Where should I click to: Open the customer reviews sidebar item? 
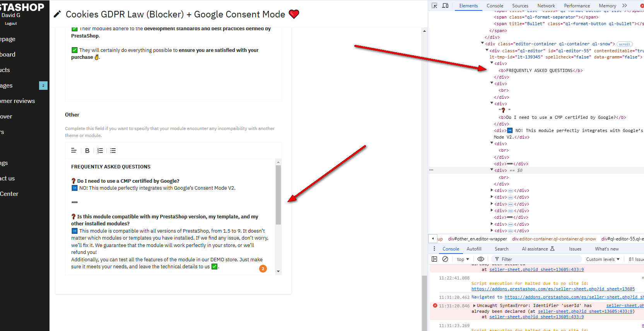coord(17,101)
